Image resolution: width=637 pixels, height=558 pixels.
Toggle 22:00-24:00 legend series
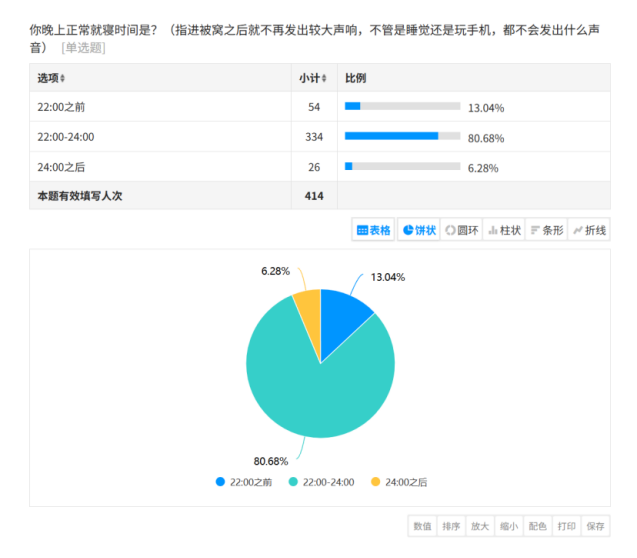[320, 482]
